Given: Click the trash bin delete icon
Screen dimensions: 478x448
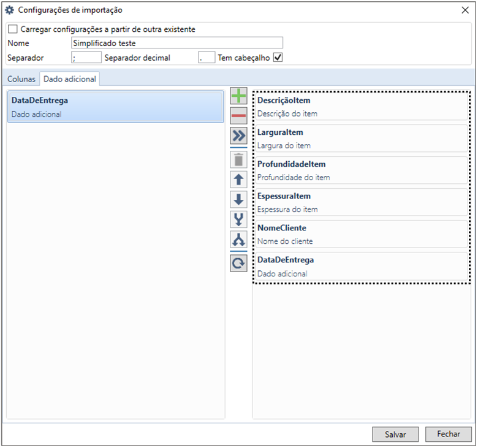Looking at the screenshot, I should 239,160.
